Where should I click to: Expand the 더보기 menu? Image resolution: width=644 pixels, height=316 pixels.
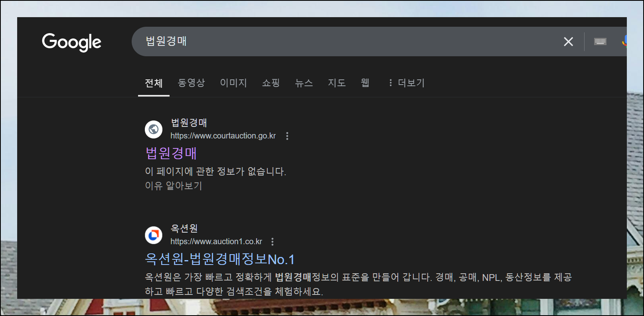point(407,83)
